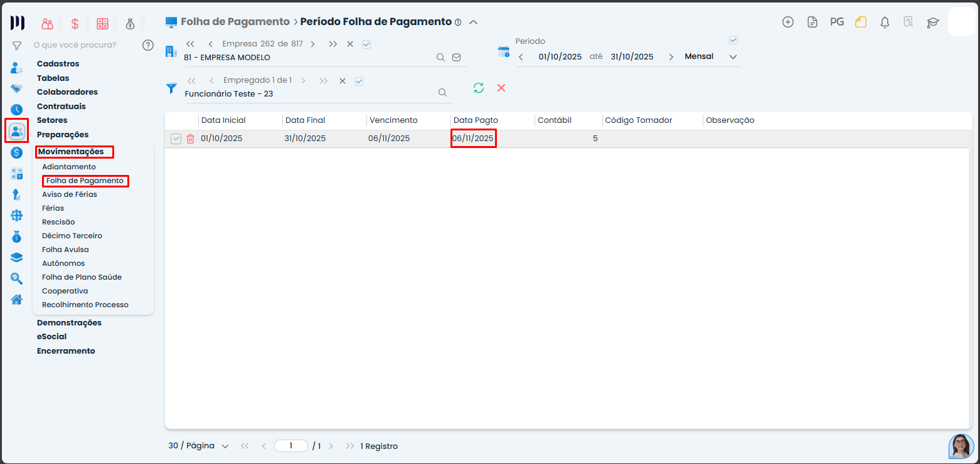Go to next period arrow

point(671,57)
